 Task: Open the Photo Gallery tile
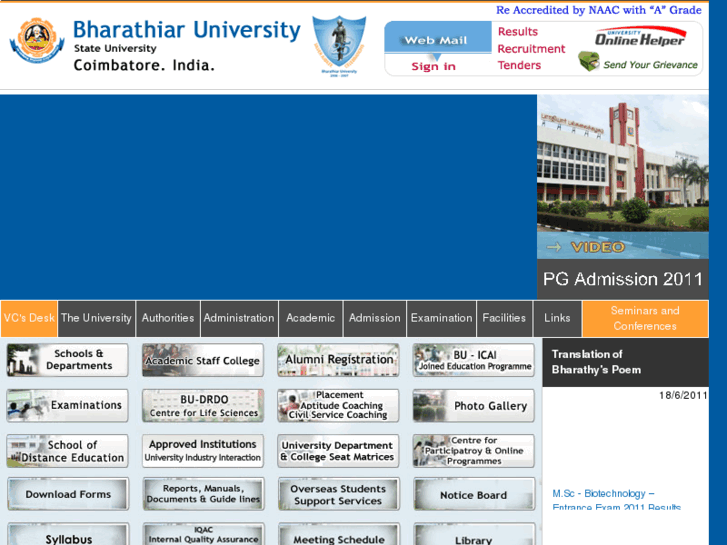pyautogui.click(x=473, y=405)
